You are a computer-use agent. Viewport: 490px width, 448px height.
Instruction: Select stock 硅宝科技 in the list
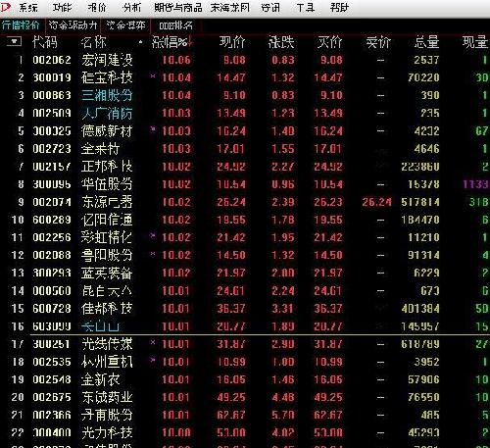107,77
